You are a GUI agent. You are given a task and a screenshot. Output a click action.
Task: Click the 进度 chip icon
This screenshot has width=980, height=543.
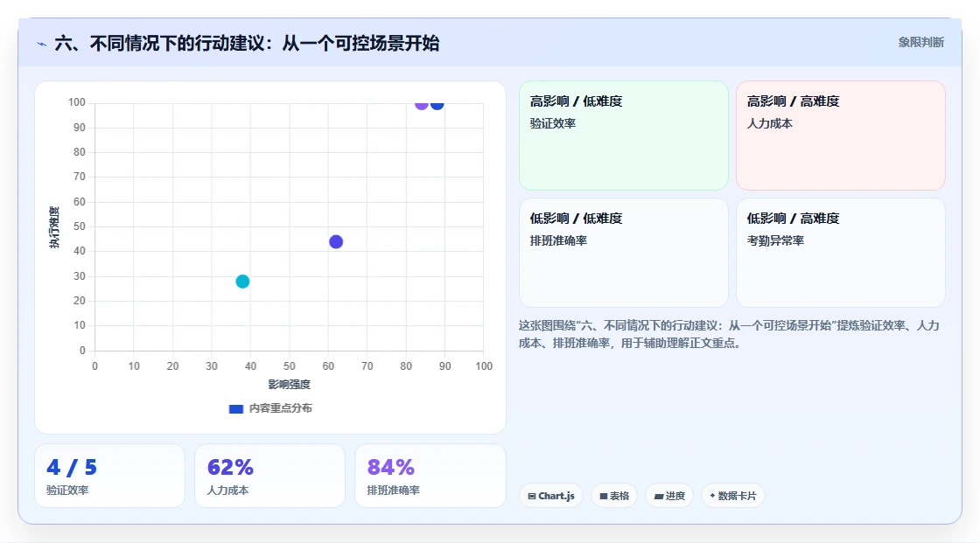click(x=659, y=497)
